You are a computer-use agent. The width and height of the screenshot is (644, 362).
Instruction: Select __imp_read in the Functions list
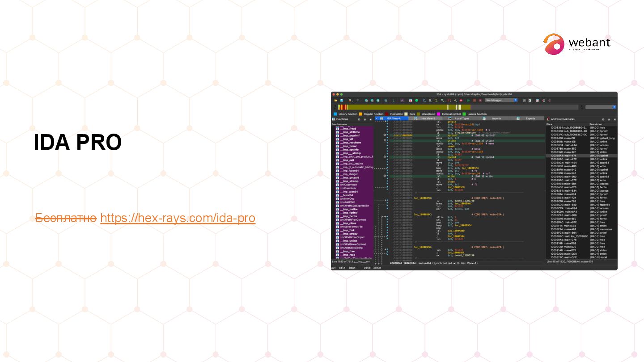[x=354, y=255]
